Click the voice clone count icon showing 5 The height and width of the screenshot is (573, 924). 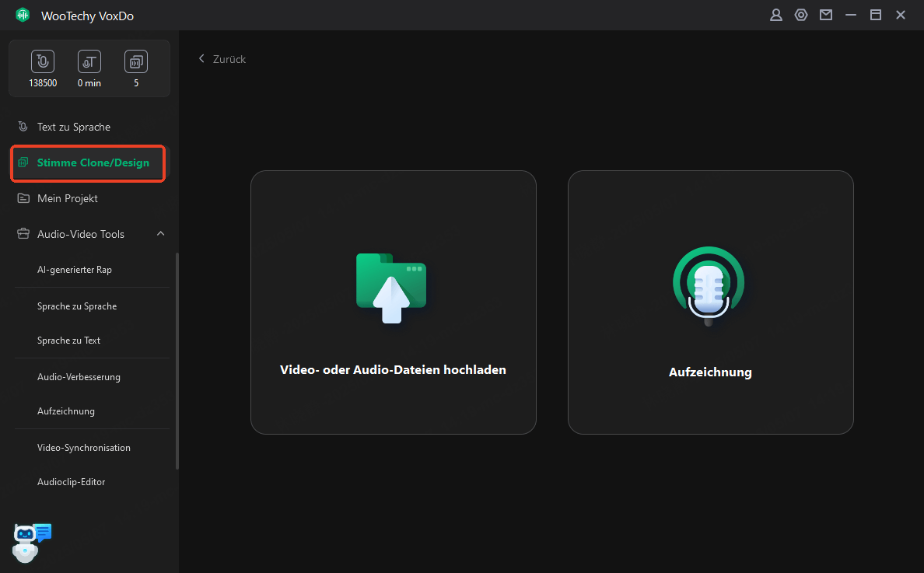click(136, 62)
